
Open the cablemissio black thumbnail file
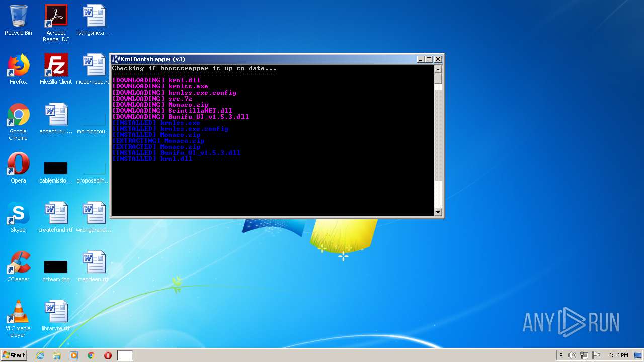click(x=56, y=172)
